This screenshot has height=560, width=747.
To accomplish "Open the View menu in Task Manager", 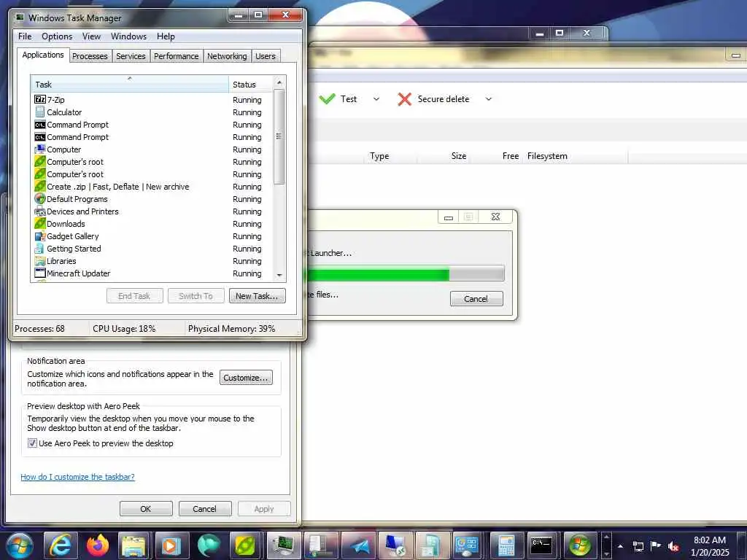I will point(91,36).
